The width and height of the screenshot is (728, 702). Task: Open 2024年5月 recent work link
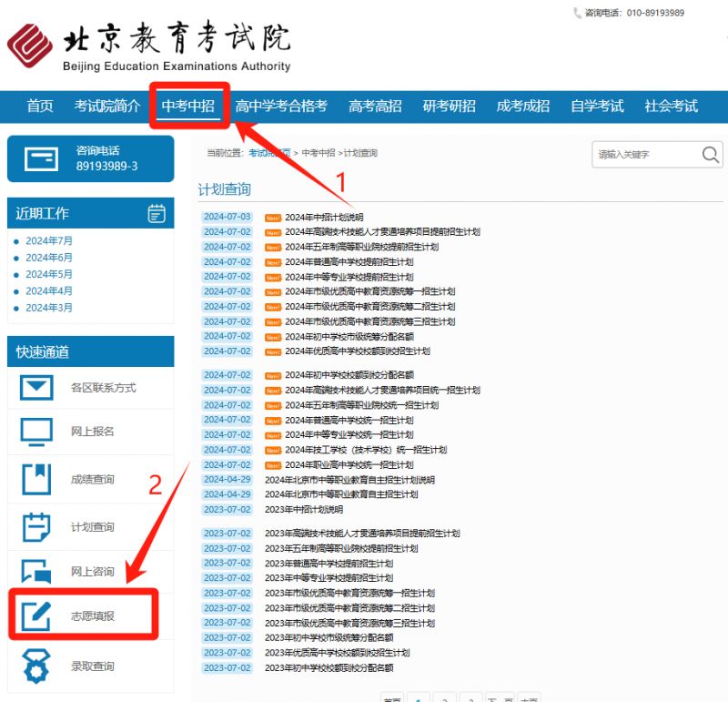[x=49, y=274]
